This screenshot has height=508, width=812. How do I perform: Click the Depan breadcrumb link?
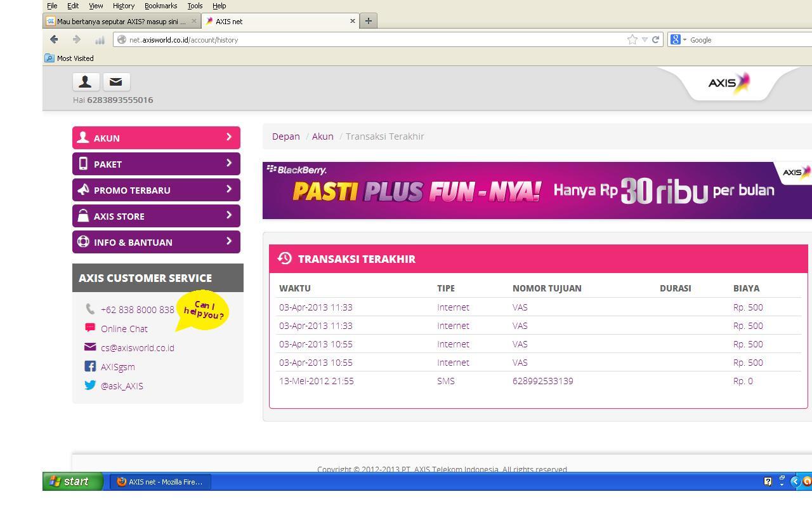point(286,137)
